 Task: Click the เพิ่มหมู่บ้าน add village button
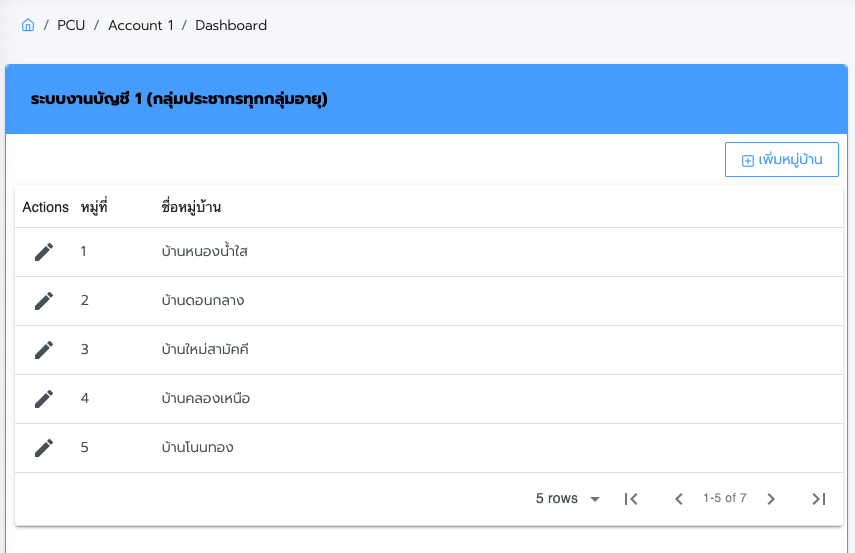781,160
